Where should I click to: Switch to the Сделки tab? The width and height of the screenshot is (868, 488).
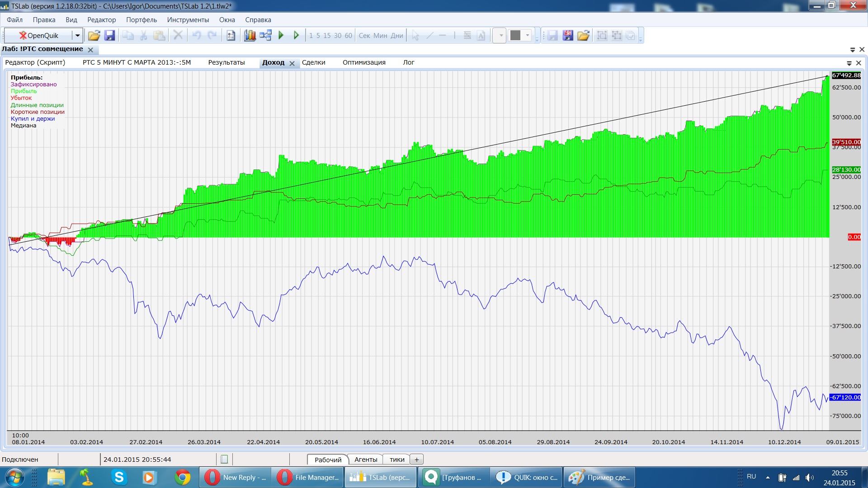point(313,62)
